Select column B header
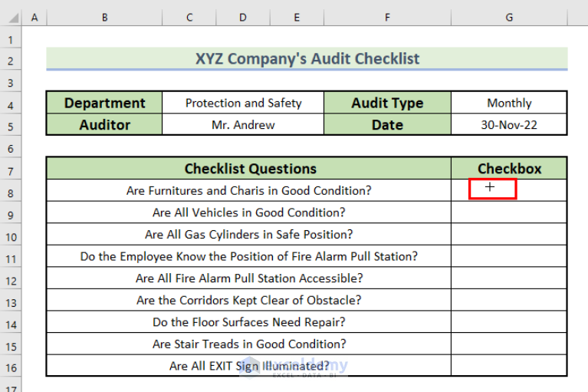This screenshot has width=588, height=392. pos(104,17)
